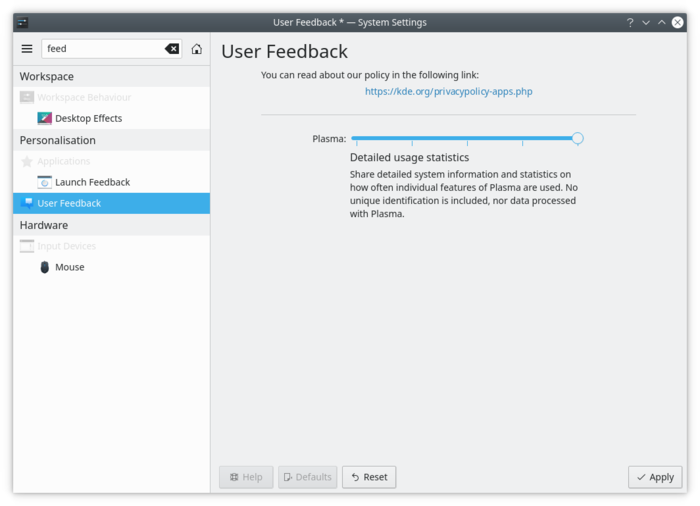Image resolution: width=700 pixels, height=506 pixels.
Task: Click the User Feedback page title
Action: coord(284,51)
